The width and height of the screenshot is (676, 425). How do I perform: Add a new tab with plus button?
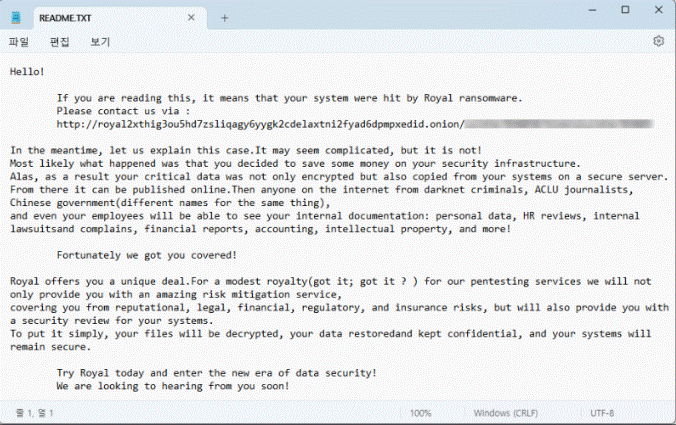(x=224, y=18)
